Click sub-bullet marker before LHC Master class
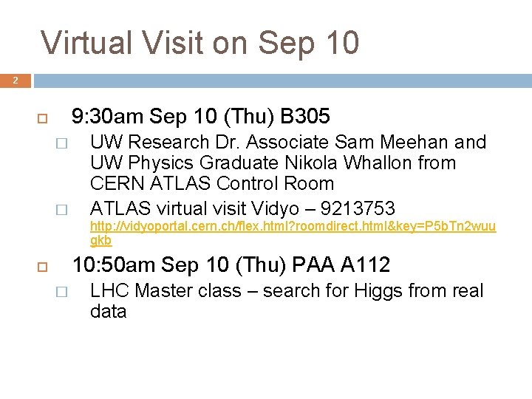This screenshot has height=399, width=532. point(61,293)
